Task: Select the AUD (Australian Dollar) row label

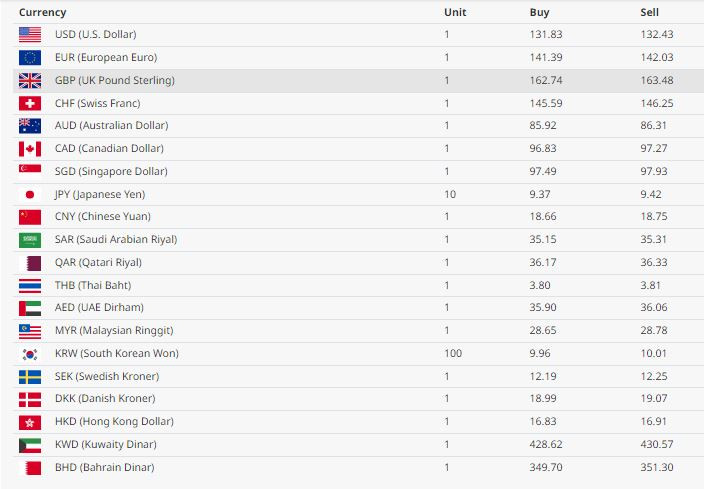Action: point(111,125)
